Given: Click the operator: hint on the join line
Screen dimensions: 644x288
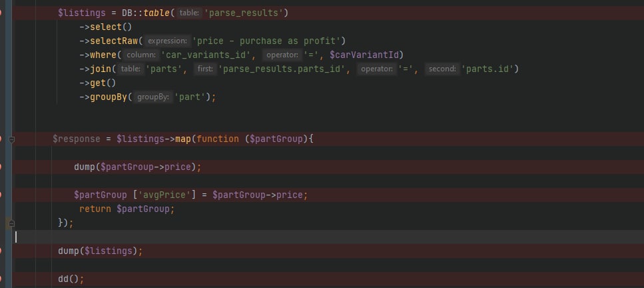Looking at the screenshot, I should pyautogui.click(x=377, y=69).
